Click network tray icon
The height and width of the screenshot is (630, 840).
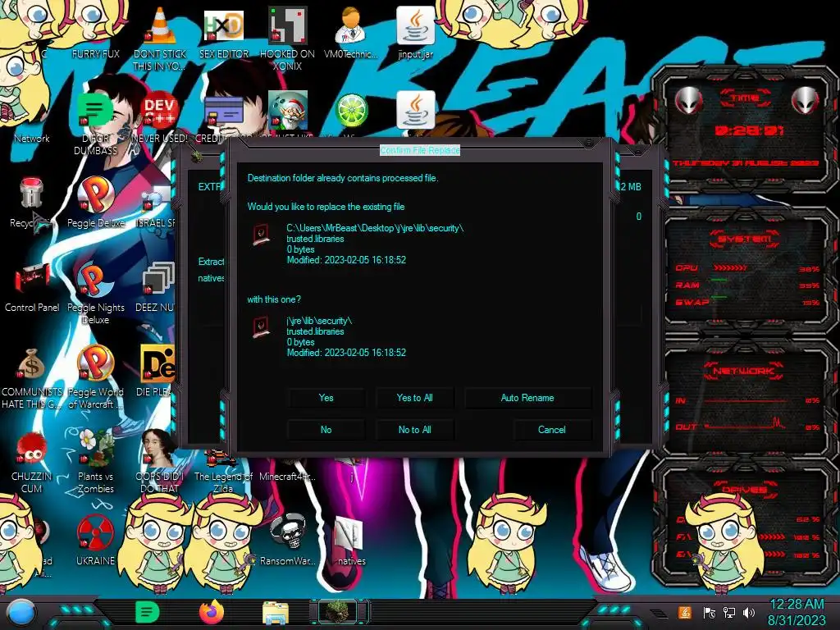pos(728,612)
